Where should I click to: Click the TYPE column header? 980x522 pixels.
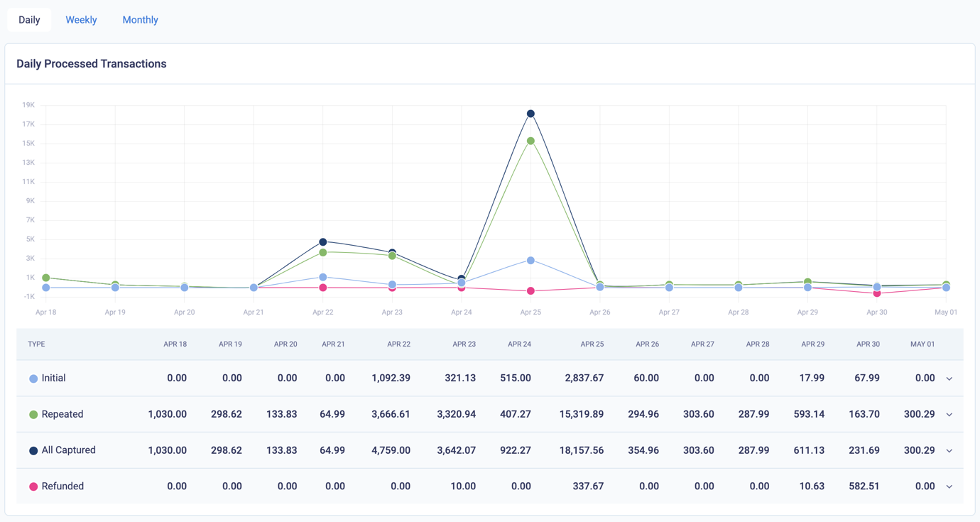36,344
